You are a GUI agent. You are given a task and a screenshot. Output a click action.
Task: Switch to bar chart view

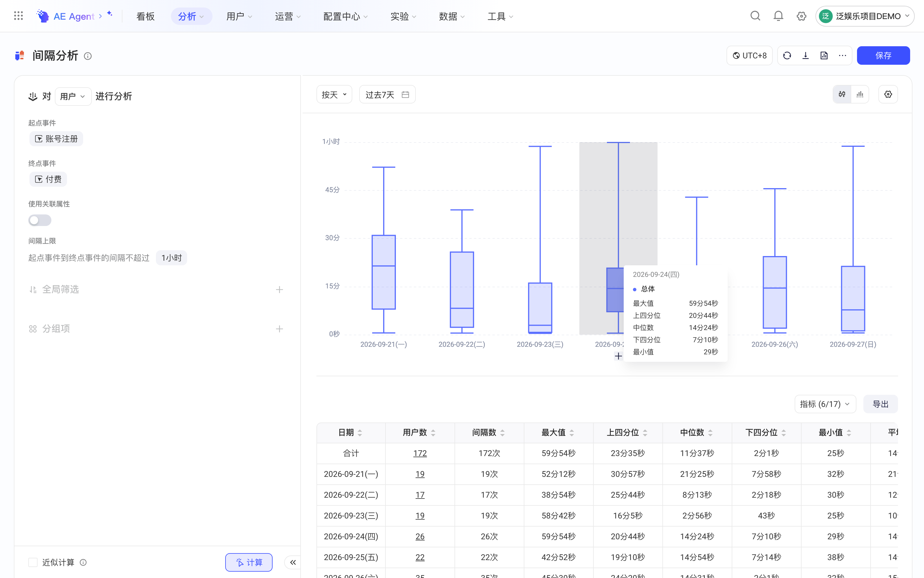click(x=860, y=94)
